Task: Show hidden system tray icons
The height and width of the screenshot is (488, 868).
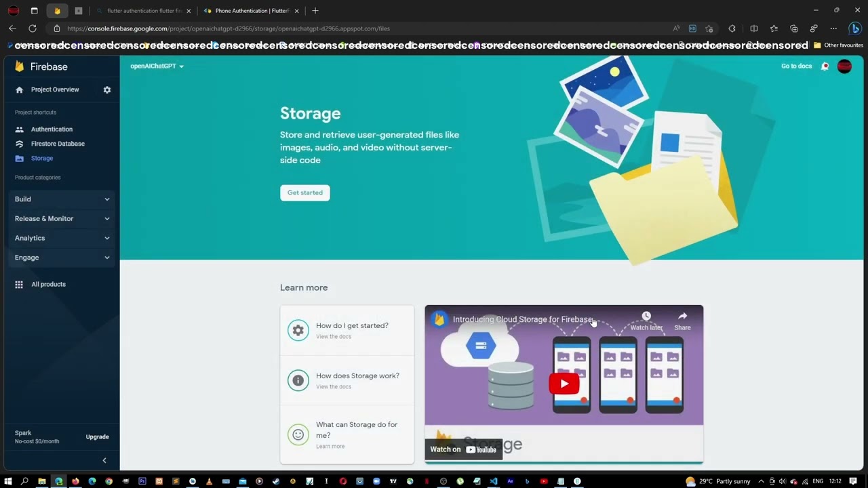Action: 761,481
